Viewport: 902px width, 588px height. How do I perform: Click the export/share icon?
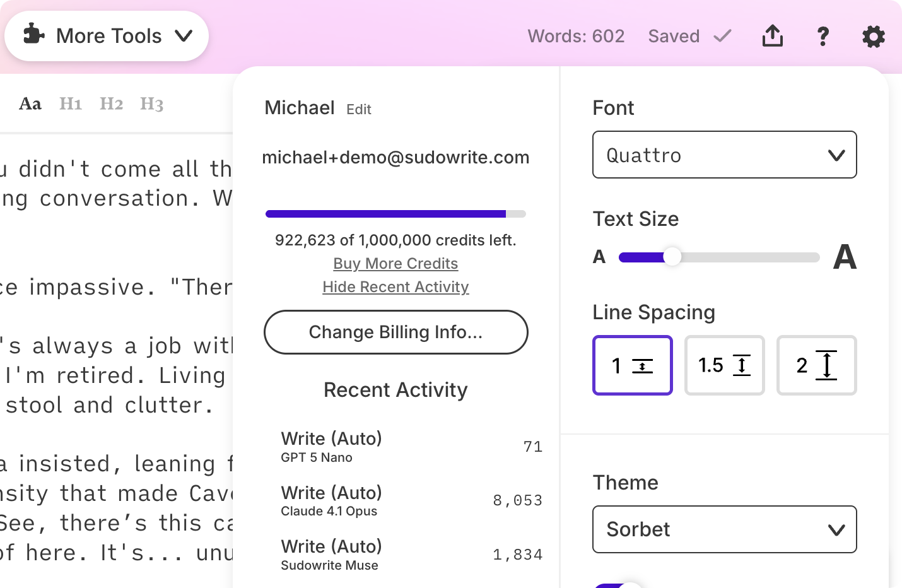coord(772,36)
